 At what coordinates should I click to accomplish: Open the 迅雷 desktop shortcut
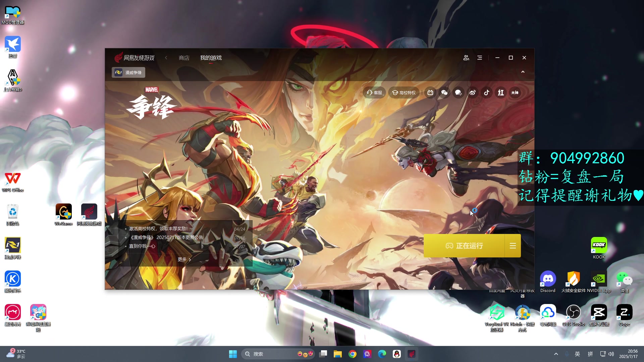tap(13, 47)
